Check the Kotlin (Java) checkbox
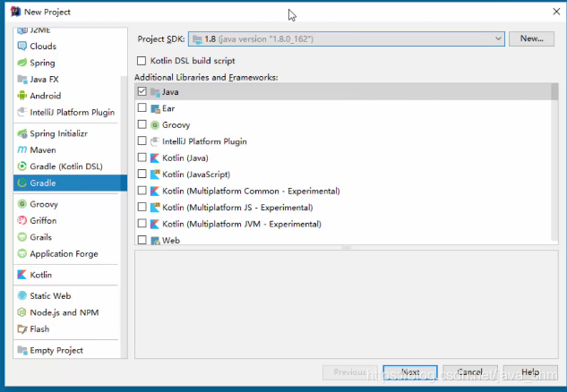The image size is (567, 392). [x=142, y=158]
